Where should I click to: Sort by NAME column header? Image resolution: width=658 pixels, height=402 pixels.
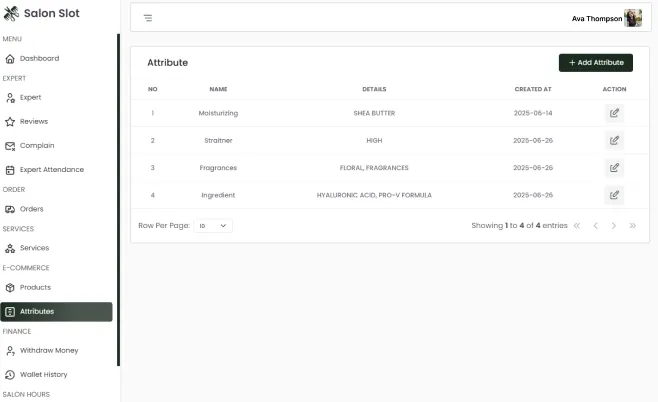coord(218,89)
